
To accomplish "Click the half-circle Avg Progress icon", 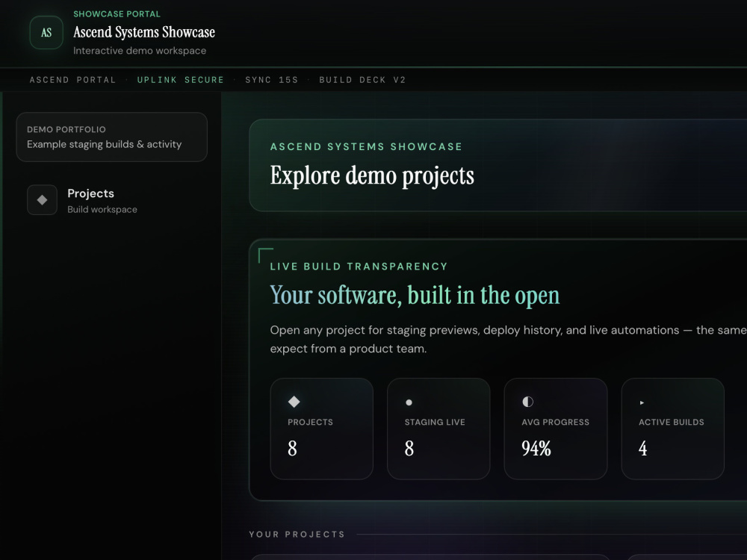I will point(527,402).
